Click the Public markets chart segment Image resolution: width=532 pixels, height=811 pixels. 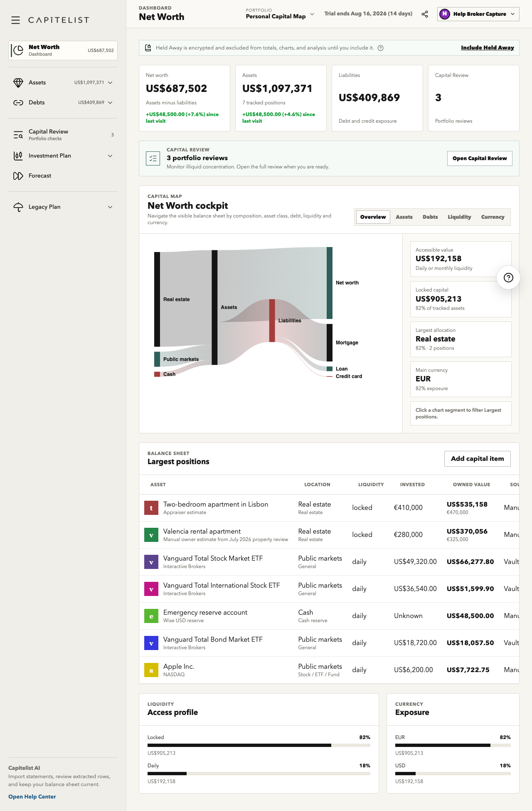pyautogui.click(x=157, y=359)
